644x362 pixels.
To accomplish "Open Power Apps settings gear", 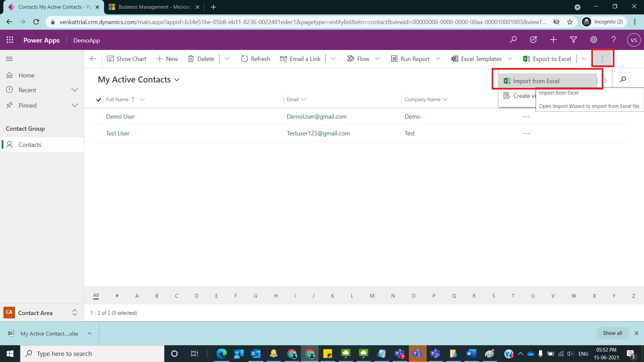I will (x=593, y=40).
